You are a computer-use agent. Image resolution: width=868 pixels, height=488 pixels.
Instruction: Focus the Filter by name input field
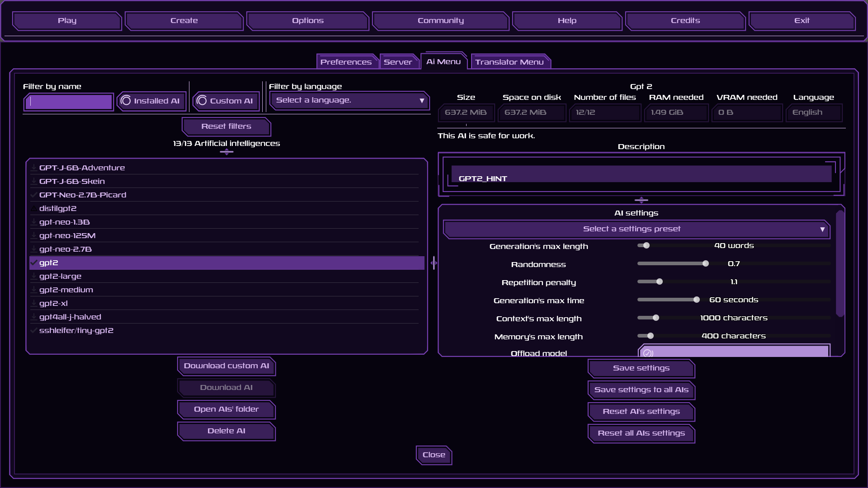click(x=69, y=102)
